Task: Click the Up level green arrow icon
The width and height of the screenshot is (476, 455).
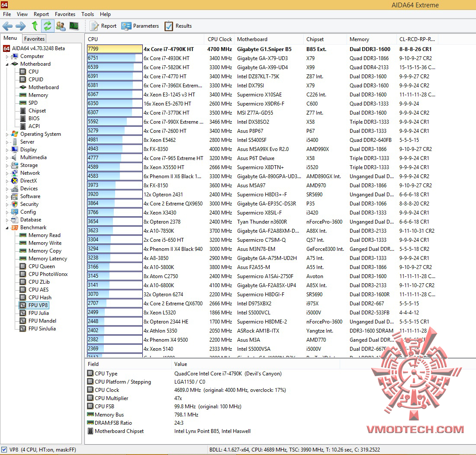Action: 35,26
